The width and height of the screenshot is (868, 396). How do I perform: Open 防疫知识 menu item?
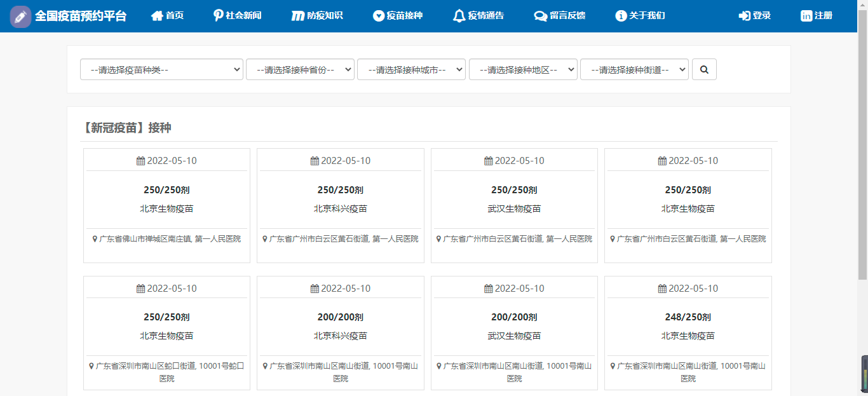click(317, 16)
